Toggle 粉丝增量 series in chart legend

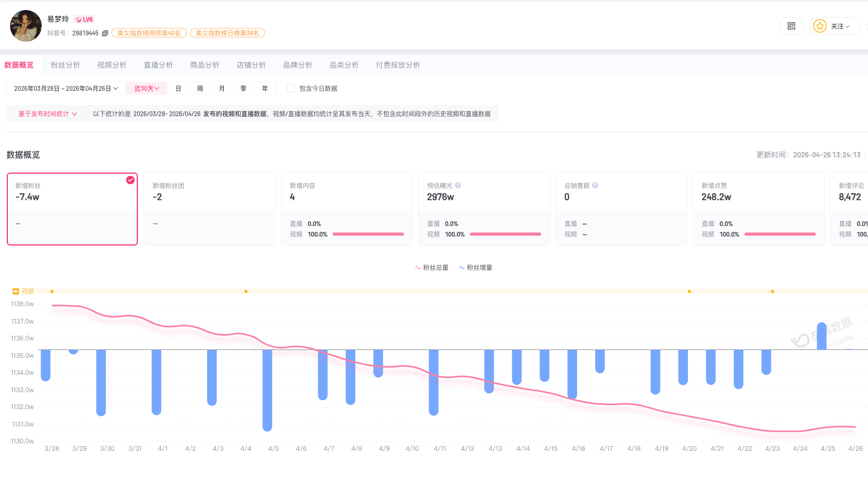pos(475,268)
